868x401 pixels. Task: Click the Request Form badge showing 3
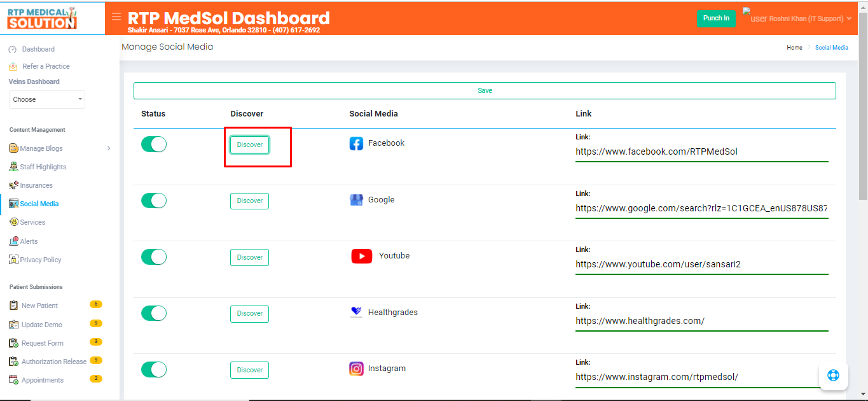coord(96,342)
